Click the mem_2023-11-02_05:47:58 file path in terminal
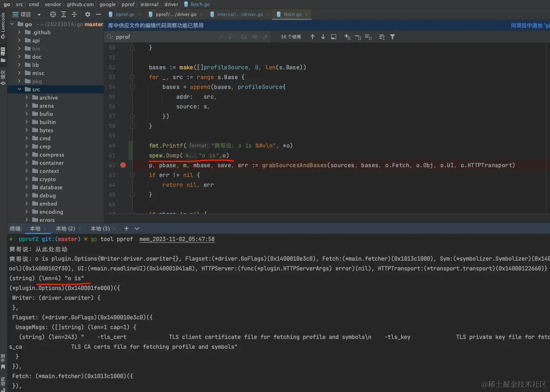550x392 pixels. click(177, 239)
